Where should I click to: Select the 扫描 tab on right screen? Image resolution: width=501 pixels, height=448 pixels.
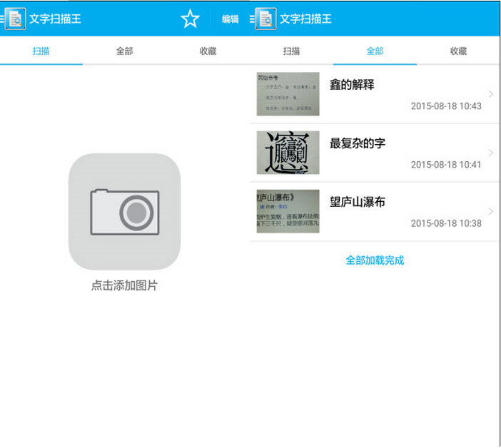(291, 51)
